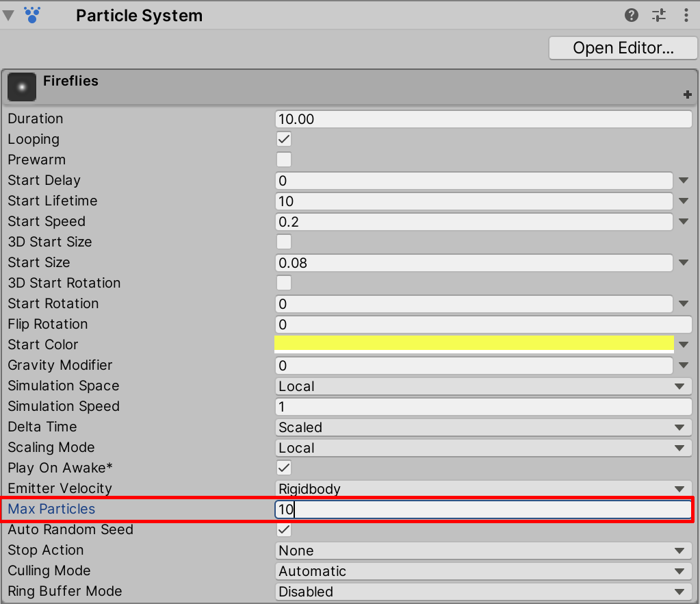Open the Emitter Velocity Rigidbody dropdown

click(483, 489)
